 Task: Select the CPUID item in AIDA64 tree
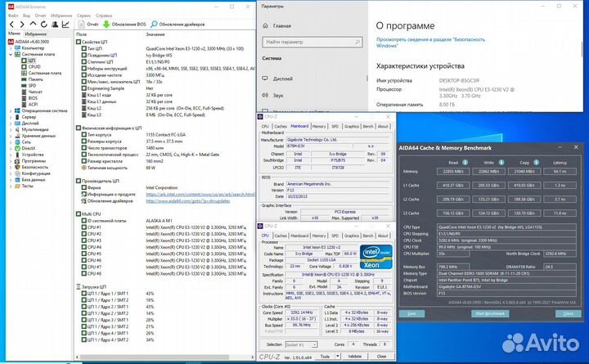pos(31,67)
